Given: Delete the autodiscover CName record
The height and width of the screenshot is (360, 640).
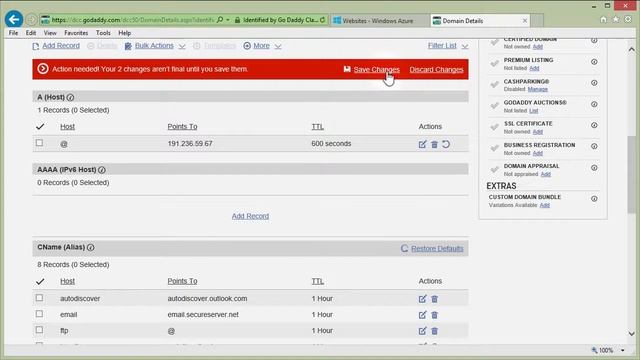Looking at the screenshot, I should 434,299.
